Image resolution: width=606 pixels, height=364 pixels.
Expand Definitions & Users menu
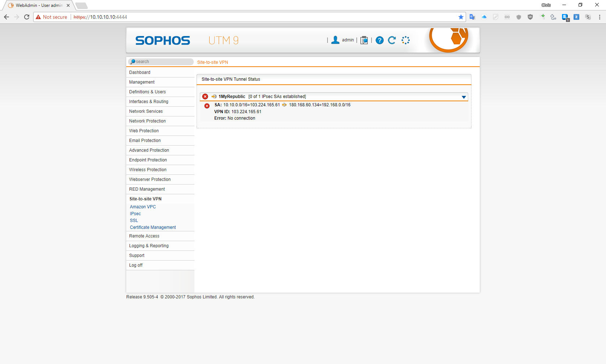tap(160, 92)
